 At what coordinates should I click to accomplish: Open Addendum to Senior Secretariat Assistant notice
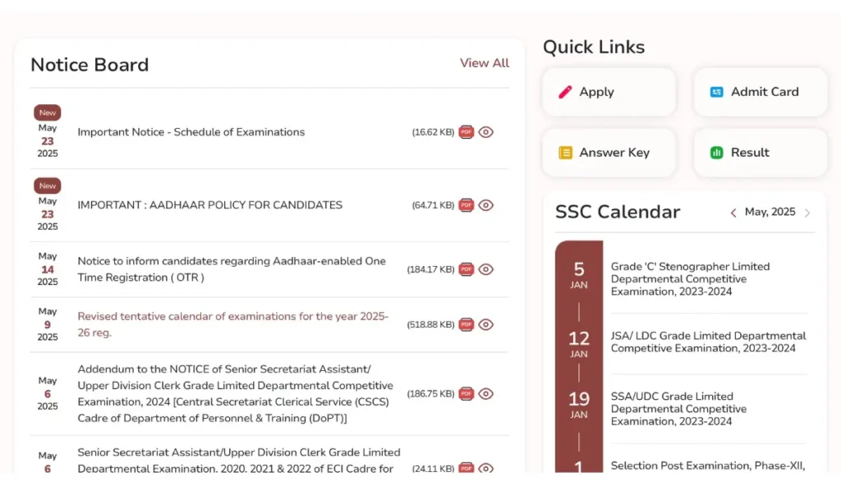tap(235, 393)
